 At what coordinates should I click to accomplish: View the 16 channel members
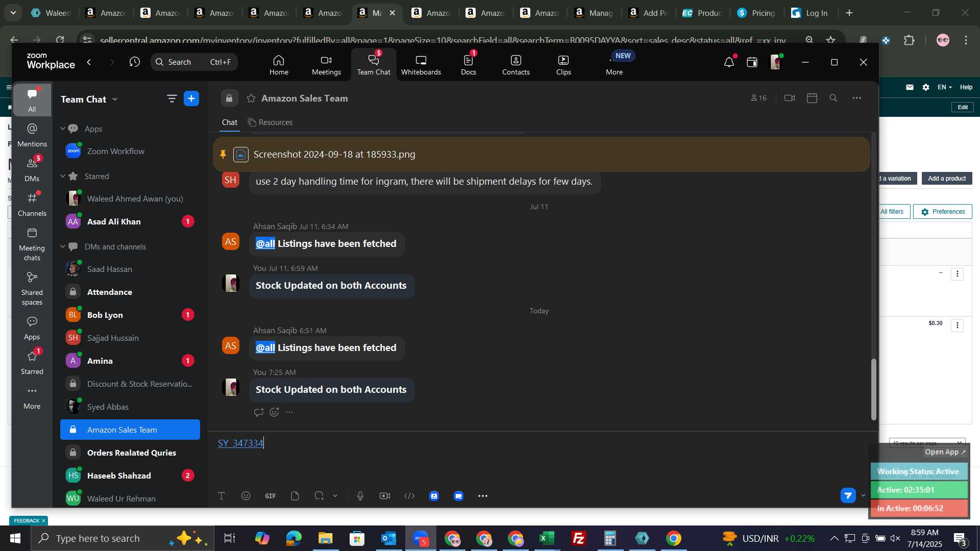758,98
